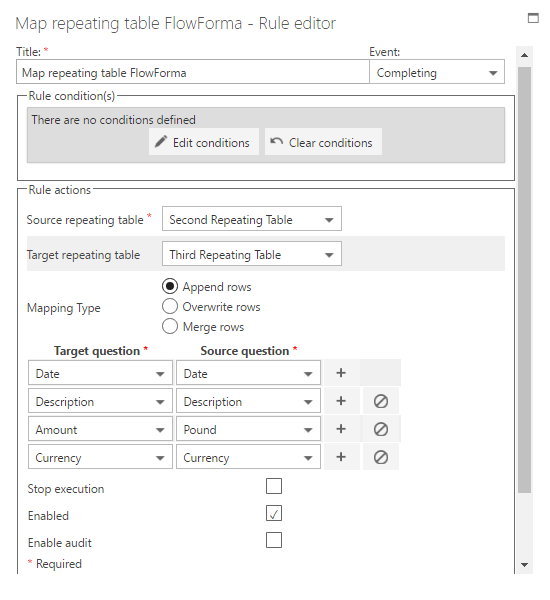
Task: Open the Source repeating table dropdown
Action: click(251, 219)
